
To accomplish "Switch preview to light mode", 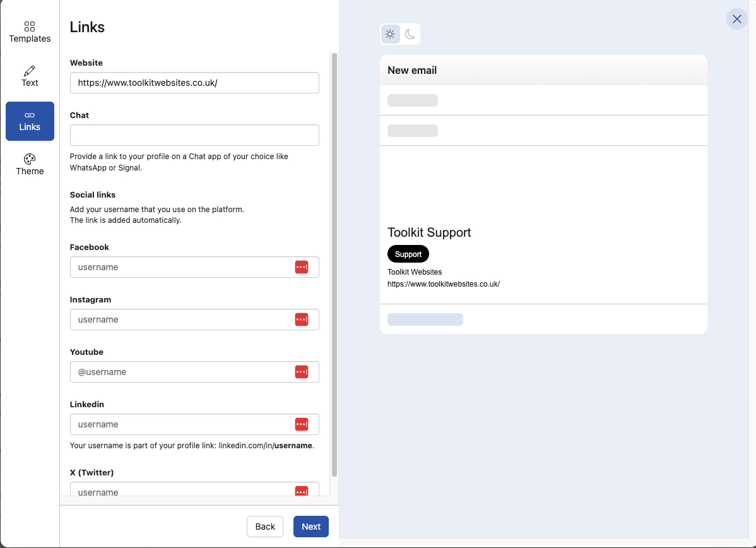I will coord(391,34).
